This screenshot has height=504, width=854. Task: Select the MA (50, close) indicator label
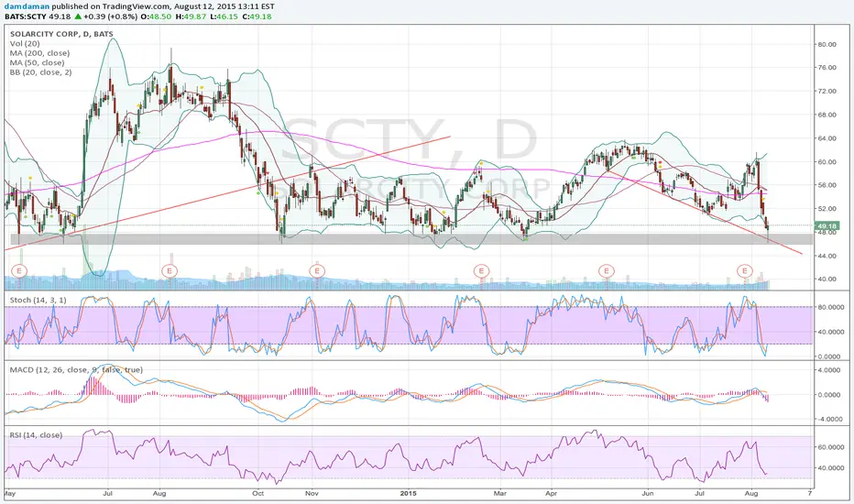(x=37, y=62)
